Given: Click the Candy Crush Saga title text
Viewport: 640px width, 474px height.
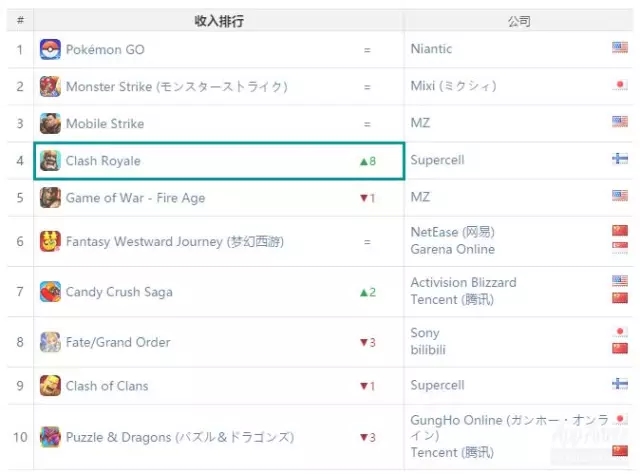Looking at the screenshot, I should [119, 292].
